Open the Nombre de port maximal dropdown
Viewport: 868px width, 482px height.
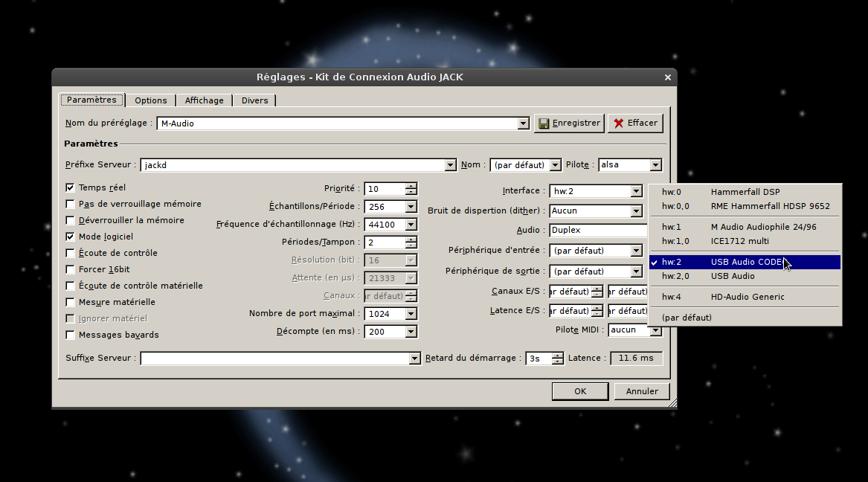pyautogui.click(x=411, y=314)
